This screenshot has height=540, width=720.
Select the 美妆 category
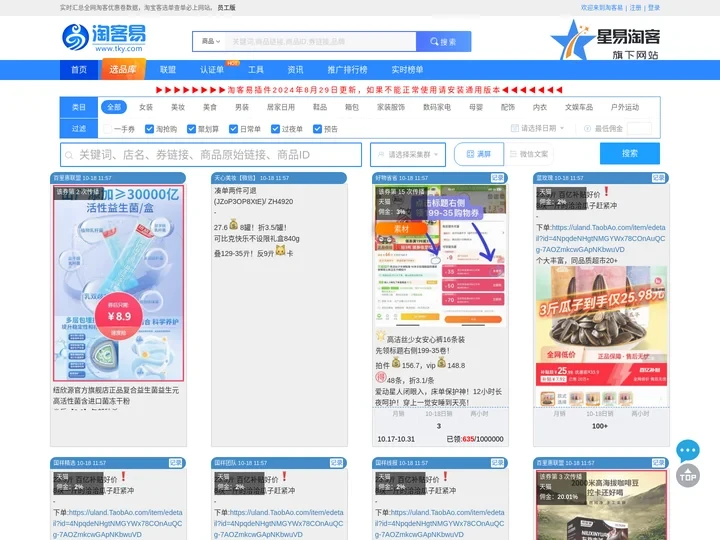coord(178,107)
